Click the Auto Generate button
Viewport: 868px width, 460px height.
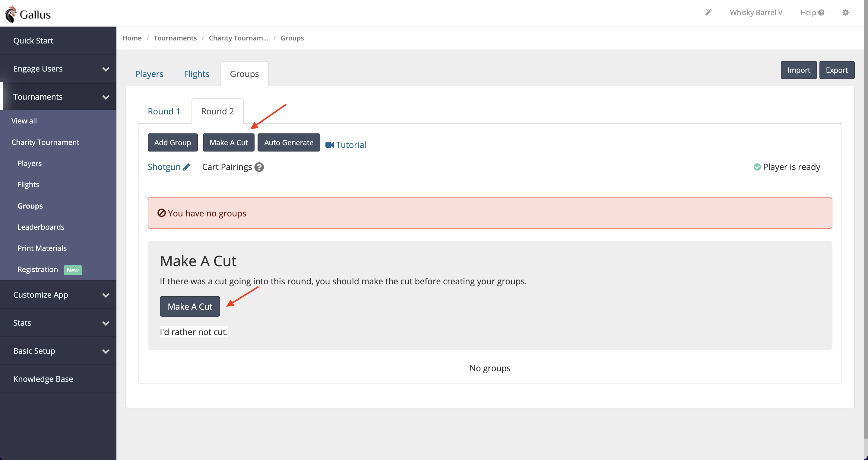[288, 142]
